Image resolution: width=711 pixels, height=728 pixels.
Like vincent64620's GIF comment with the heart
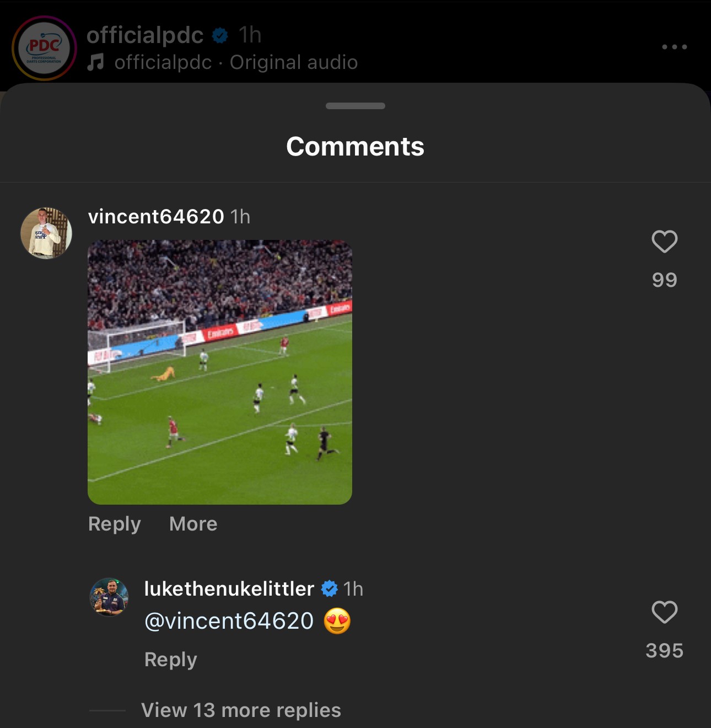point(664,242)
